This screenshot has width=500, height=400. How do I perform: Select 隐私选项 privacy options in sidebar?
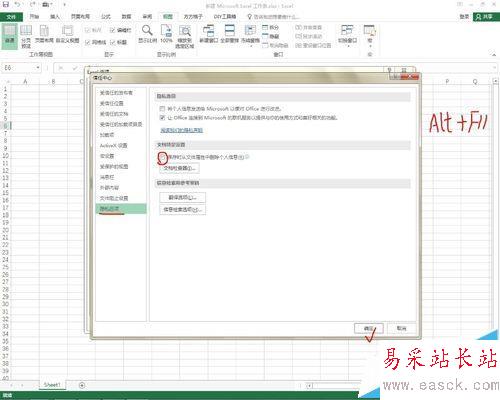pyautogui.click(x=121, y=209)
